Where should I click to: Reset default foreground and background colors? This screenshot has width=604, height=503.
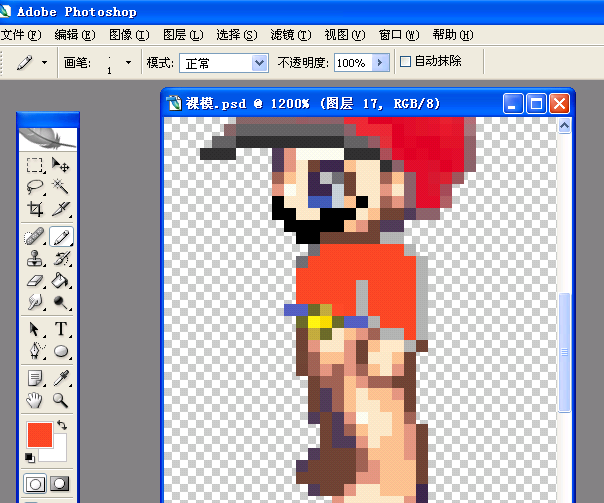[30, 458]
